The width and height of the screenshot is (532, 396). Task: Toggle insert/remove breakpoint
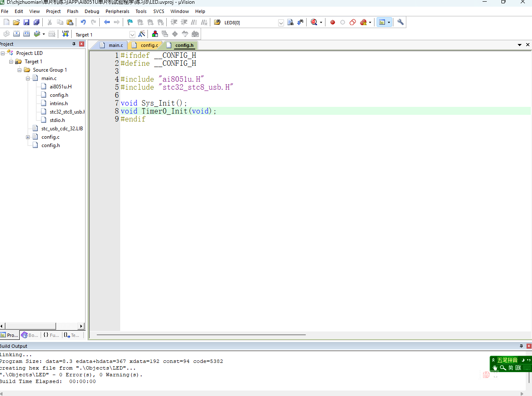click(x=332, y=22)
